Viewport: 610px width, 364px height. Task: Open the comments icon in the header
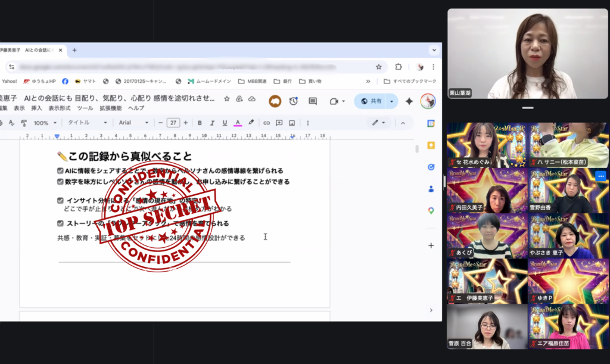click(312, 101)
